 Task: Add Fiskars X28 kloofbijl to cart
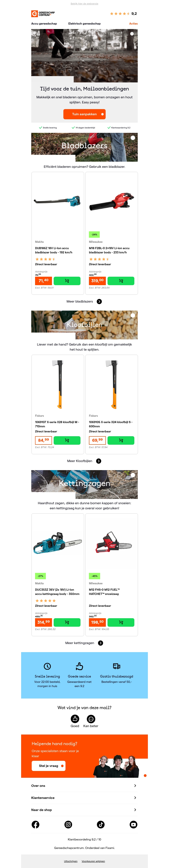(67, 440)
